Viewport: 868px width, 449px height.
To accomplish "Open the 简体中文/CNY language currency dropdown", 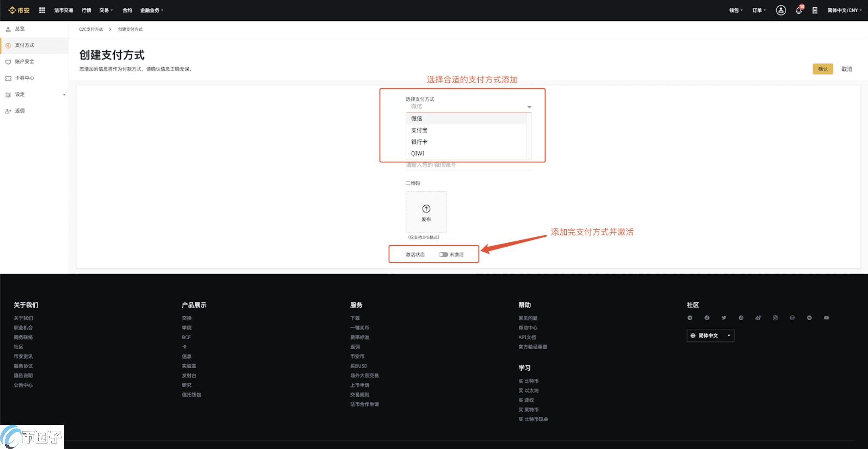I will (x=844, y=10).
